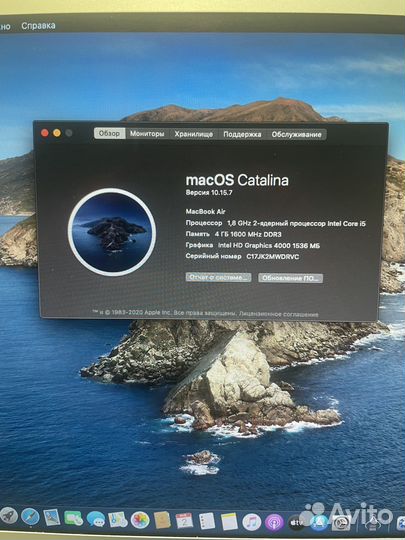Select the Обслуживание tab

pyautogui.click(x=297, y=135)
